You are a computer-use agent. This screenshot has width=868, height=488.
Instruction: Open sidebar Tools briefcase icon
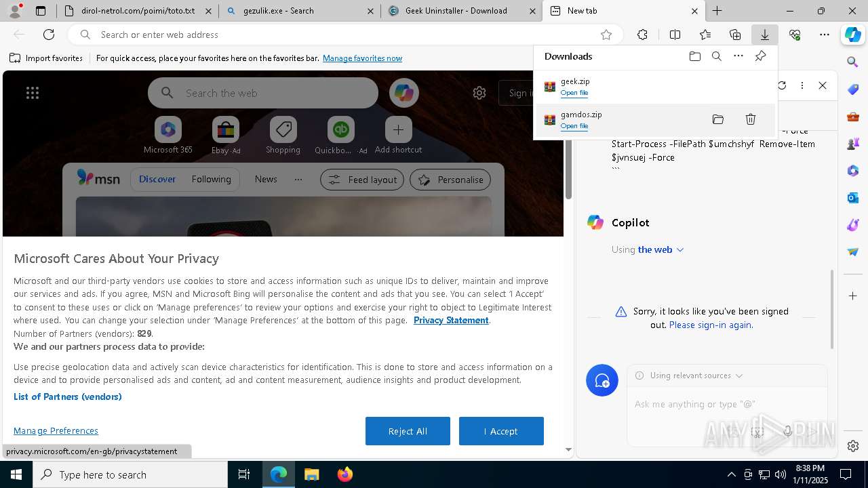pyautogui.click(x=853, y=117)
